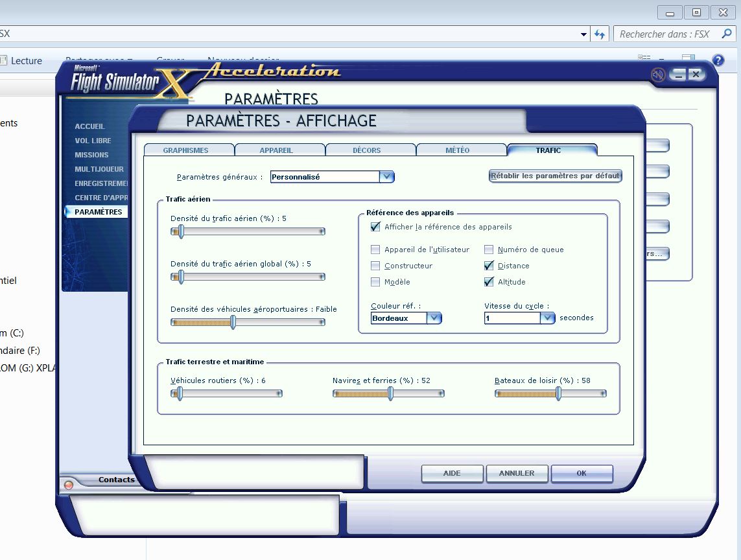Image resolution: width=741 pixels, height=560 pixels.
Task: Click 'Densité des véhicules aéroportuaires' slider handle
Action: point(233,322)
